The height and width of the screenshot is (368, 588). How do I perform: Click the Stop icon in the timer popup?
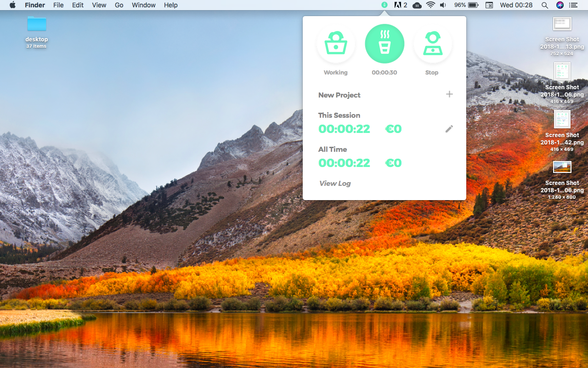pyautogui.click(x=433, y=44)
